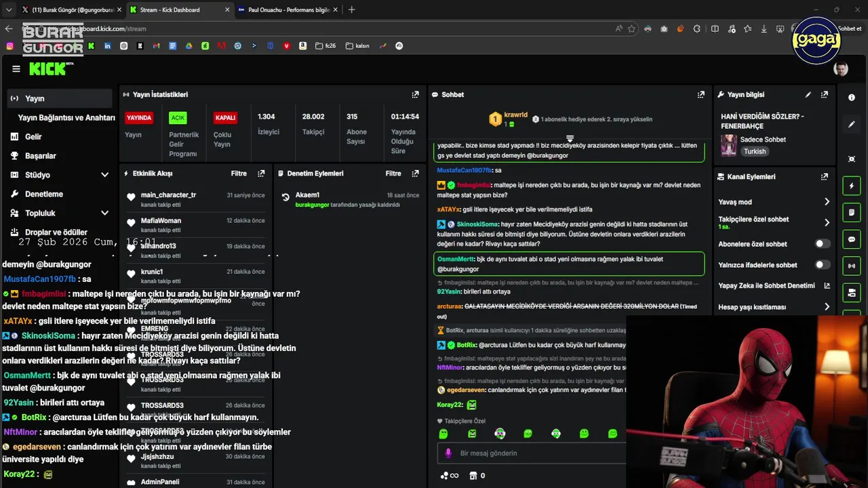
Task: Open channel points icon below message box
Action: coord(450,476)
